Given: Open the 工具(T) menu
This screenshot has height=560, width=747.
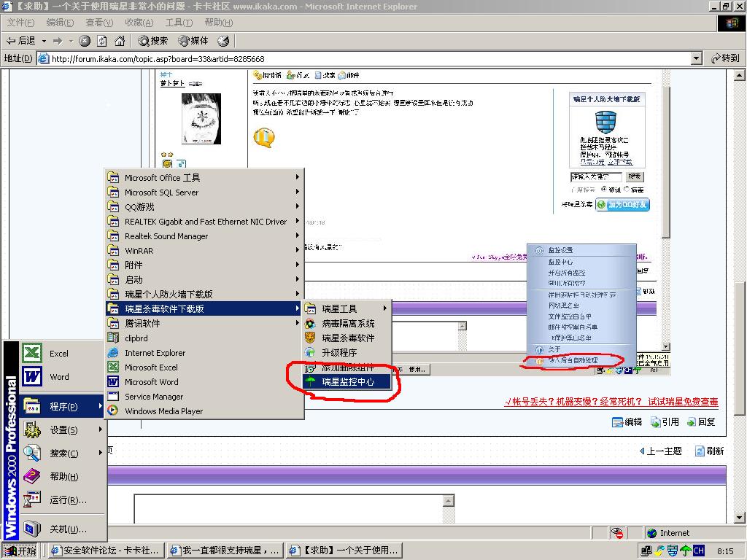Looking at the screenshot, I should click(x=179, y=23).
